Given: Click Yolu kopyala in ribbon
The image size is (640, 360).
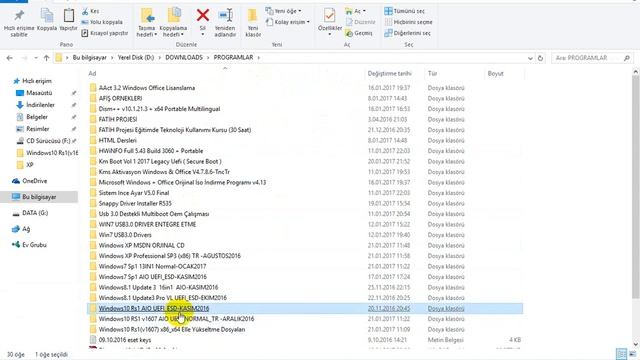Looking at the screenshot, I should tap(102, 22).
